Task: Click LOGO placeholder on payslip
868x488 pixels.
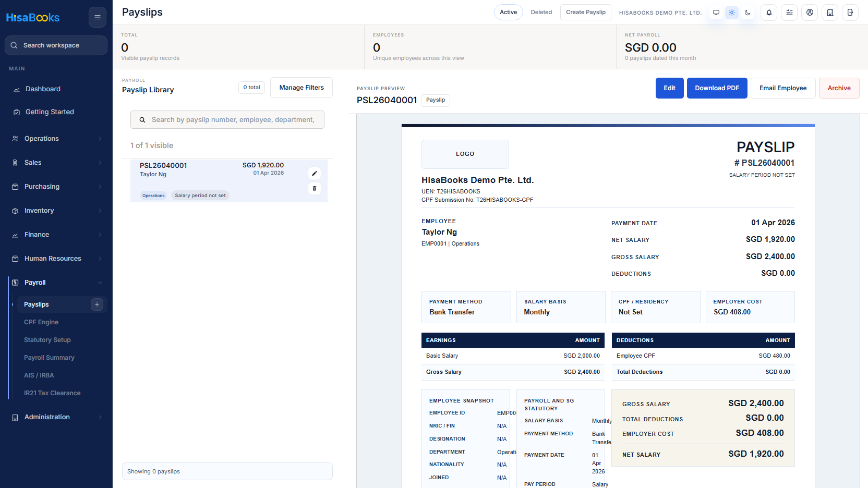Action: [465, 154]
